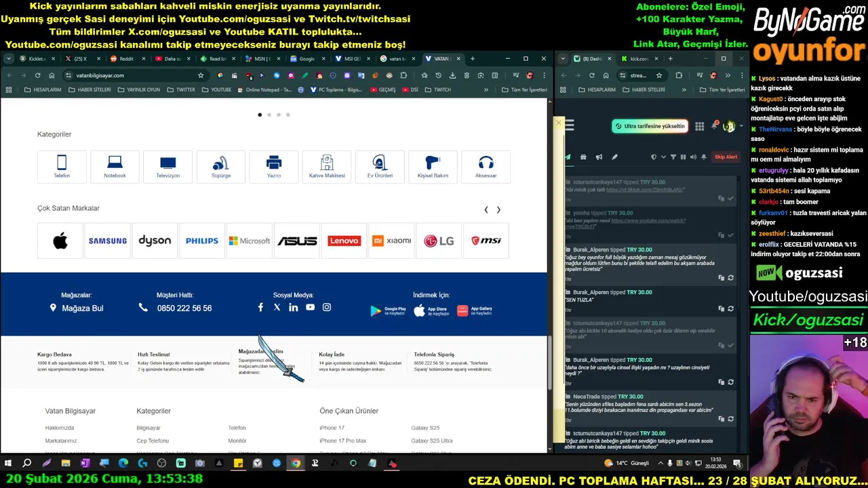
Task: Open the Yazıcı category icon
Action: pyautogui.click(x=274, y=166)
